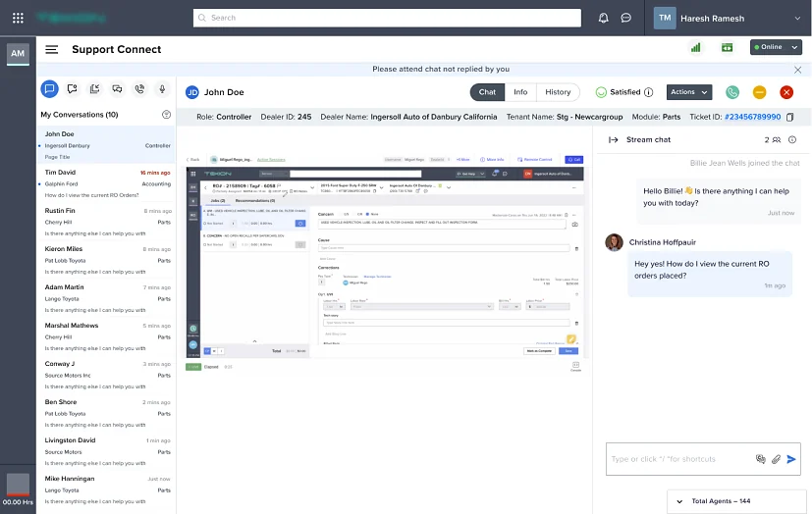Open Marshal Mathews conversation
Screen dimensions: 812x514
click(x=107, y=336)
